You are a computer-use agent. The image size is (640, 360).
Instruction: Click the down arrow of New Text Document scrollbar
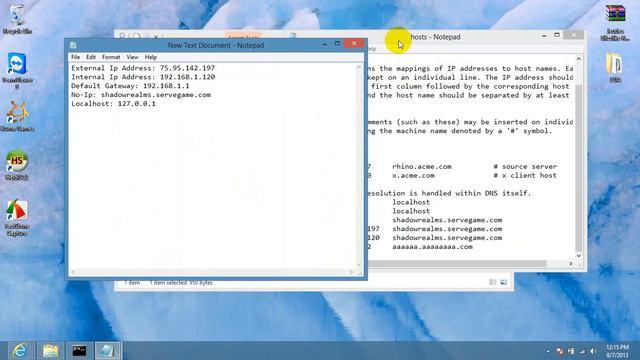click(360, 264)
